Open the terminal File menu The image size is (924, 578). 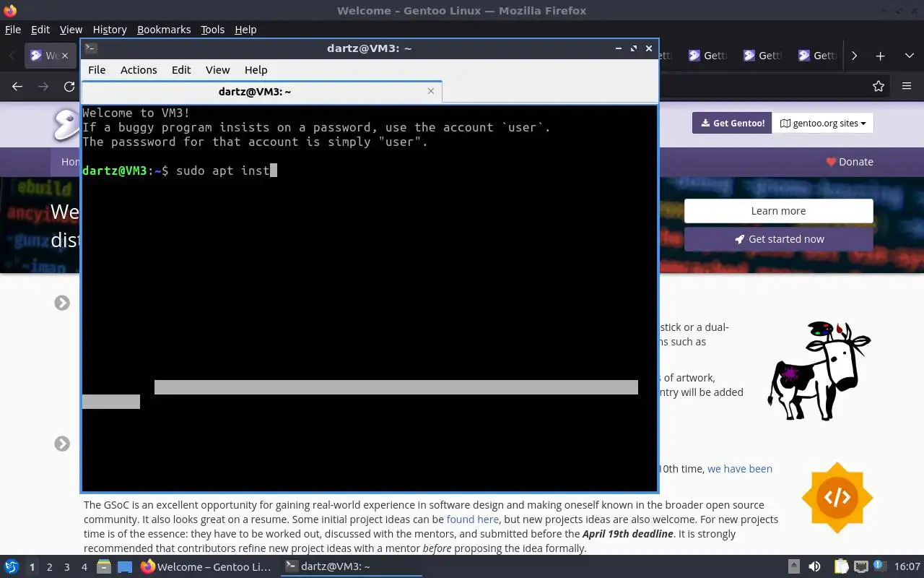97,70
